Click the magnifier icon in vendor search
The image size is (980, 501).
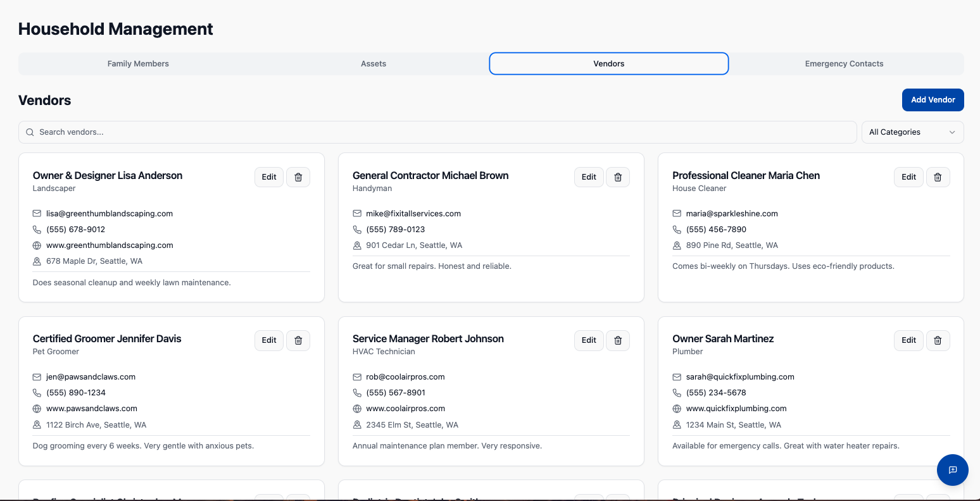30,132
